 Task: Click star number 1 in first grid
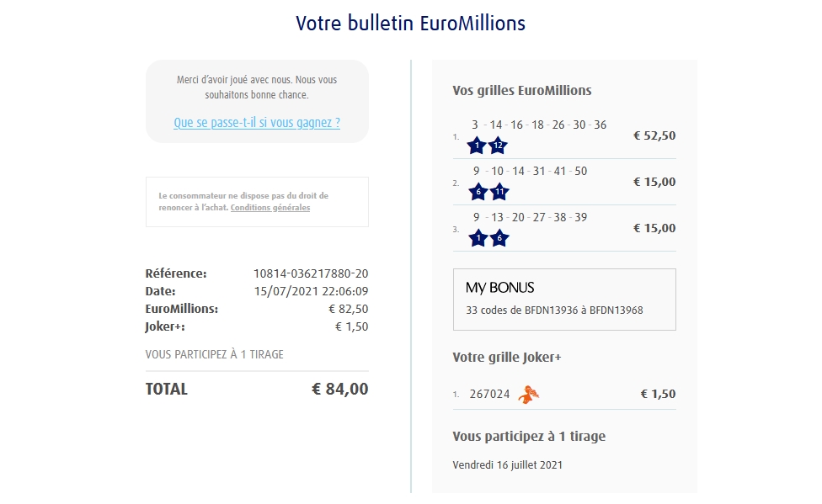click(477, 146)
